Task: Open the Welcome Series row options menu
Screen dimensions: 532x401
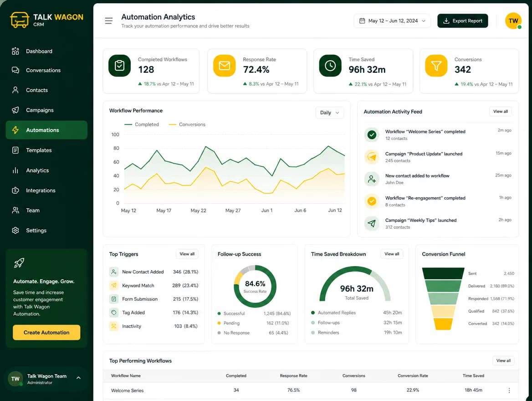Action: (509, 391)
